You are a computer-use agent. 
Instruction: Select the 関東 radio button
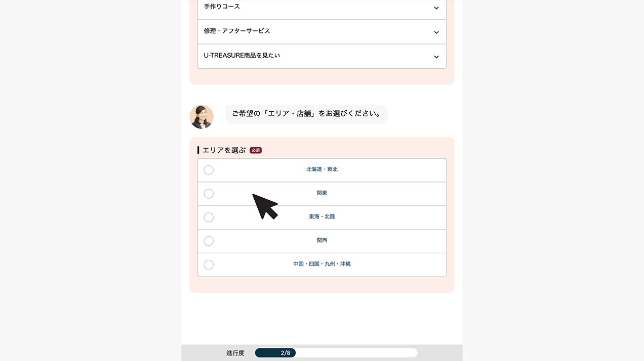click(x=209, y=194)
